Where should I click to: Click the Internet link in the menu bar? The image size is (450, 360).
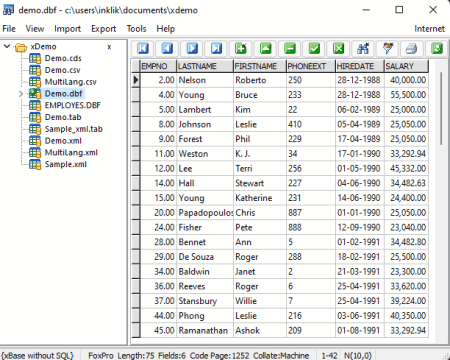click(x=429, y=29)
